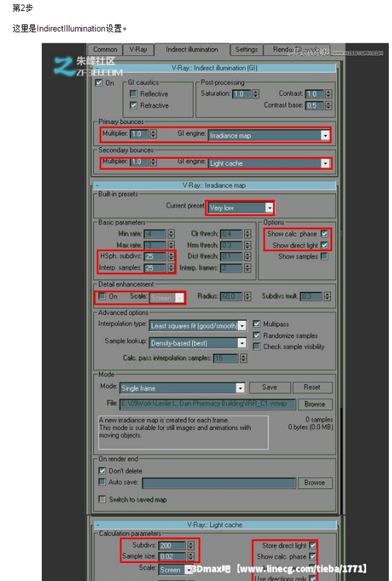Open Secondary bounces GI engine dropdown
Image resolution: width=392 pixels, height=581 pixels.
coord(270,163)
